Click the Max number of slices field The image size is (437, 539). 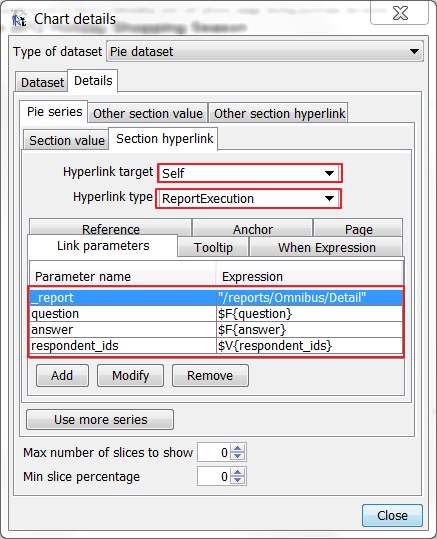tap(214, 452)
